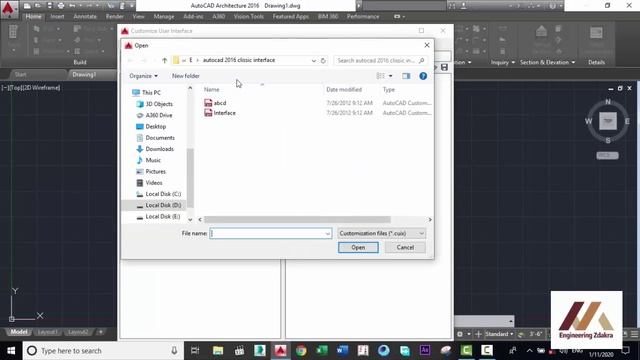Click the file list scroll right arrow
Viewport: 640px width, 360px height.
tap(430, 220)
